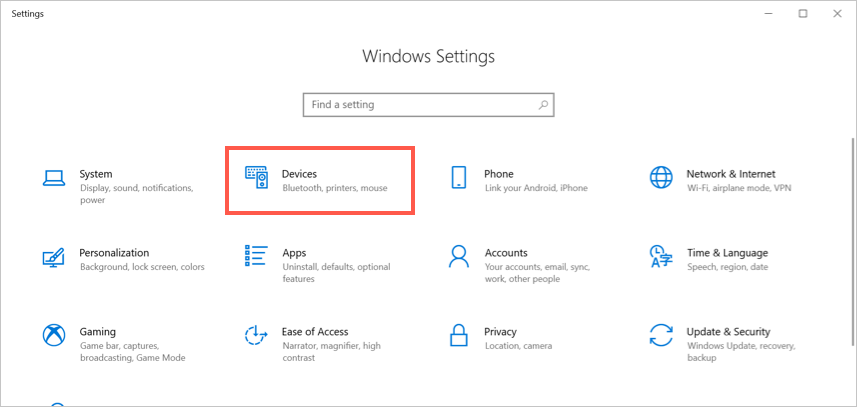Click the Ease of Access icon
This screenshot has width=857, height=407.
point(257,335)
